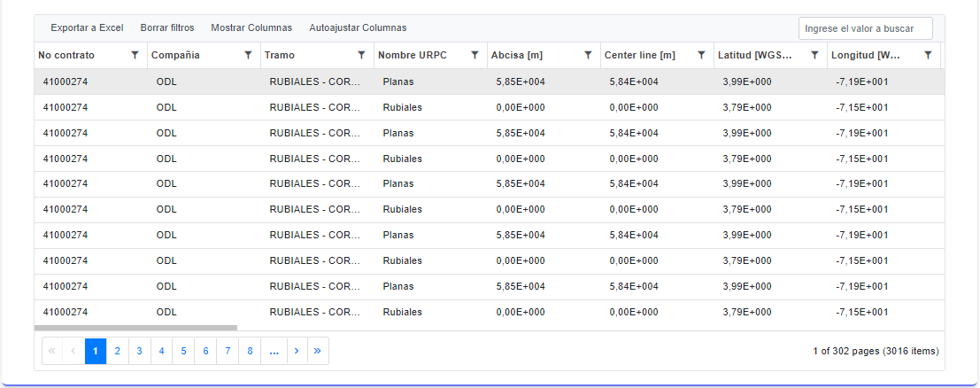Screen dimensions: 980x388
Task: Open the Mostrar Columnas menu
Action: coord(251,27)
